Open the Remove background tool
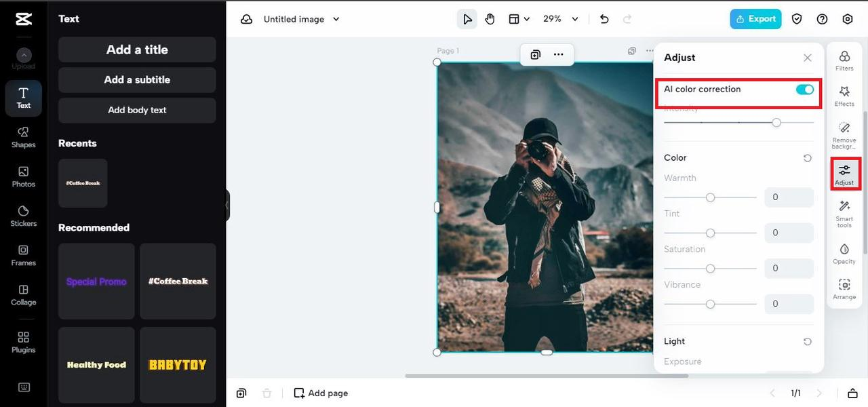868x407 pixels. point(844,135)
